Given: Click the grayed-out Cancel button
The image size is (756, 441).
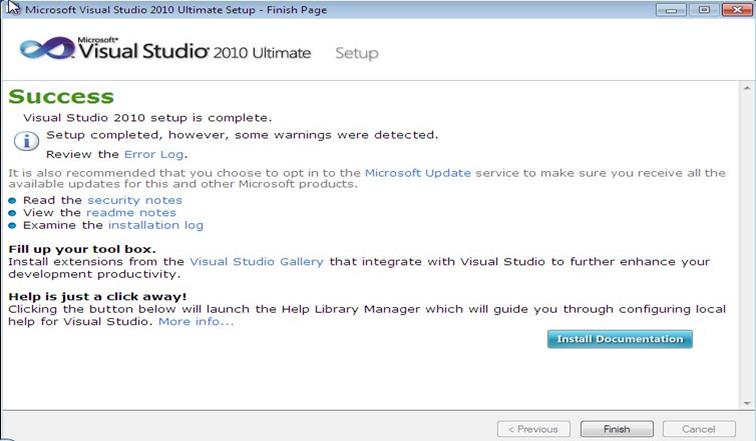Looking at the screenshot, I should (699, 429).
